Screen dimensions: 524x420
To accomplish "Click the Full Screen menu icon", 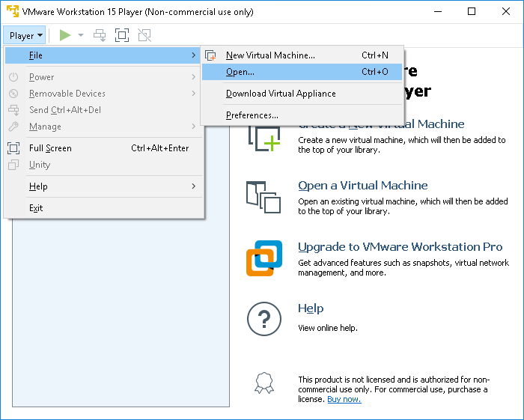I will 13,148.
